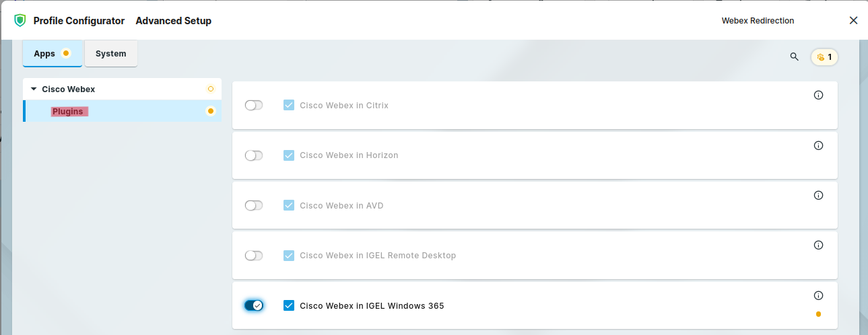Uncheck the Cisco Webex in IGEL Windows 365 checkbox

[x=289, y=305]
